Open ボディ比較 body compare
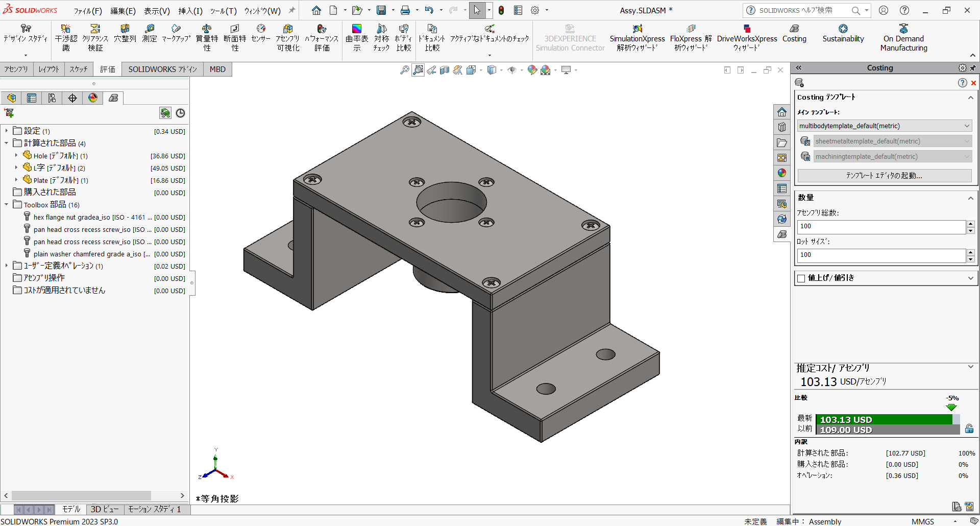This screenshot has height=526, width=980. click(403, 38)
